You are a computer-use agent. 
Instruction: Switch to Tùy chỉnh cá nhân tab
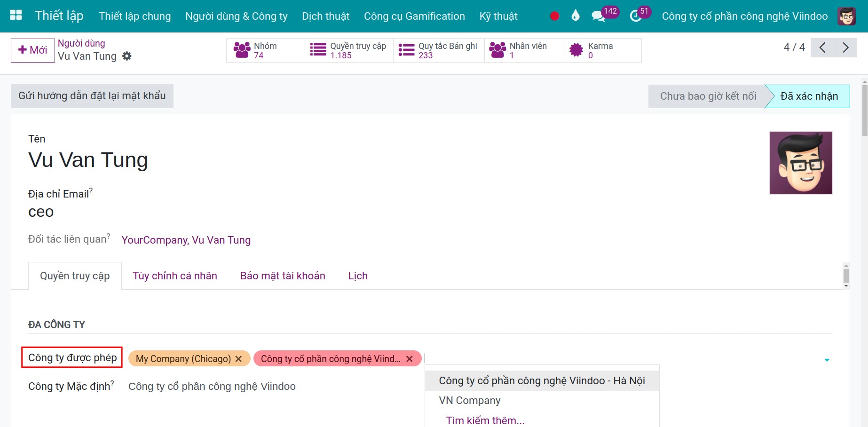coord(175,276)
